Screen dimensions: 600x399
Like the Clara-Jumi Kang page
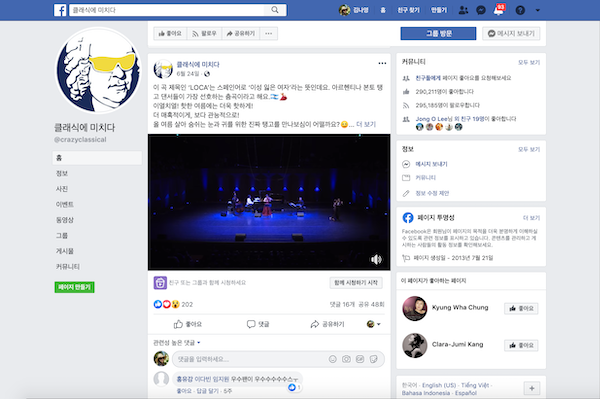click(521, 345)
